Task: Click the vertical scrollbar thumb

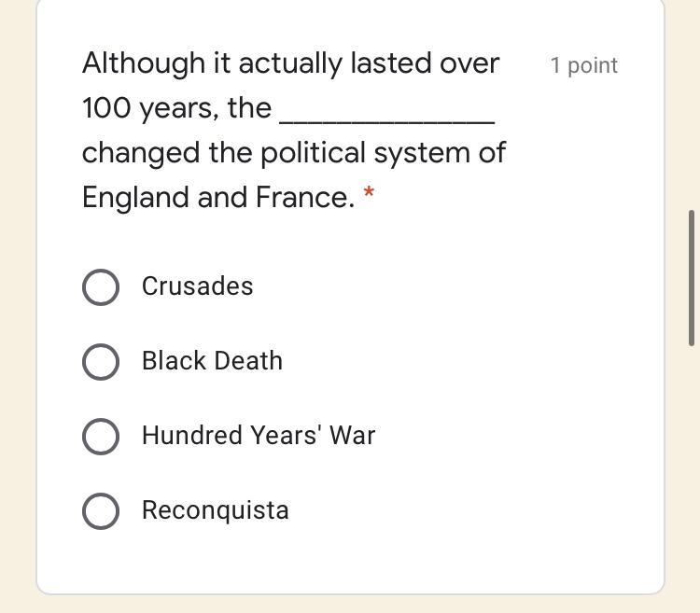Action: tap(692, 278)
